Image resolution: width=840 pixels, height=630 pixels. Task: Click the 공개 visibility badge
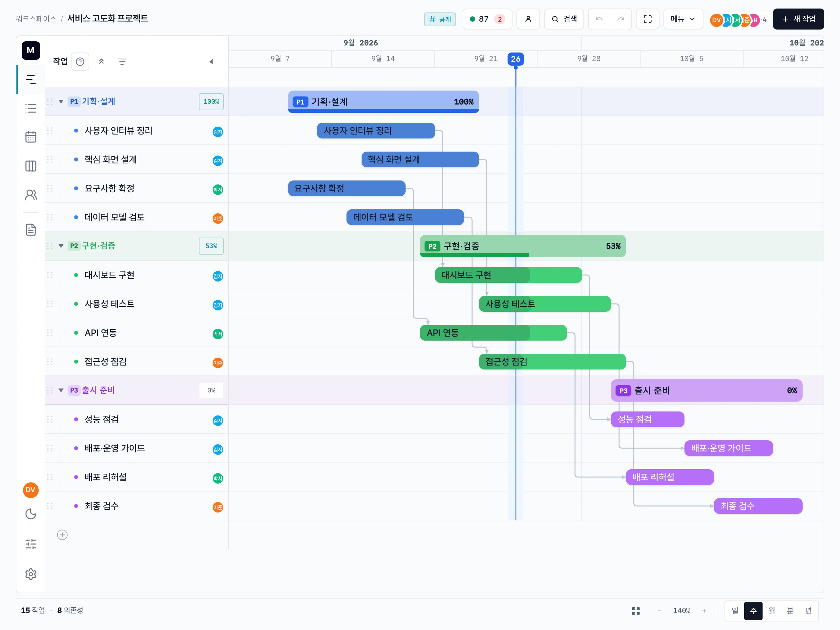[x=440, y=19]
